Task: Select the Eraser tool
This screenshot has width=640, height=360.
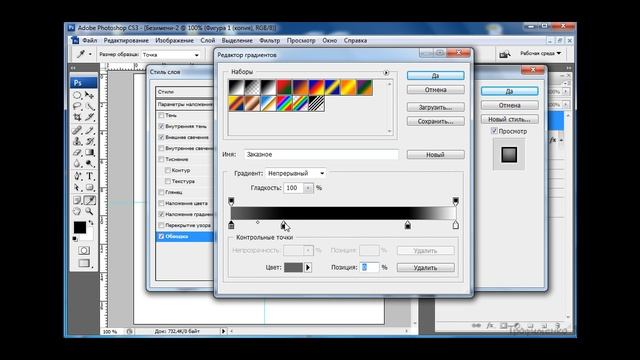Action: point(77,153)
